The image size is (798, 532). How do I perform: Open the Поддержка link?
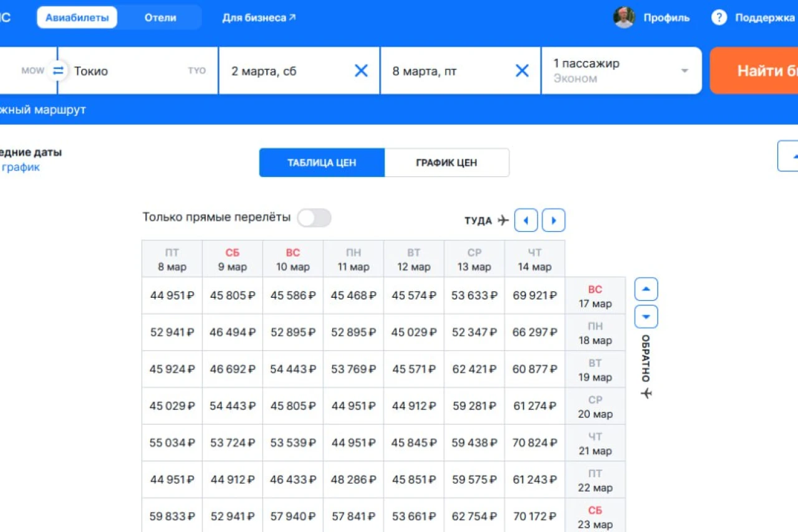[765, 17]
